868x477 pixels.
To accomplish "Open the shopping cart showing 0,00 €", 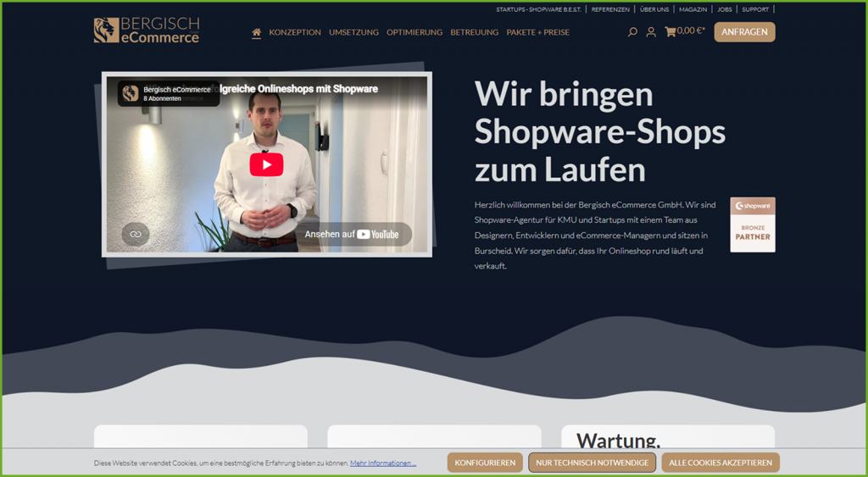I will click(x=685, y=31).
